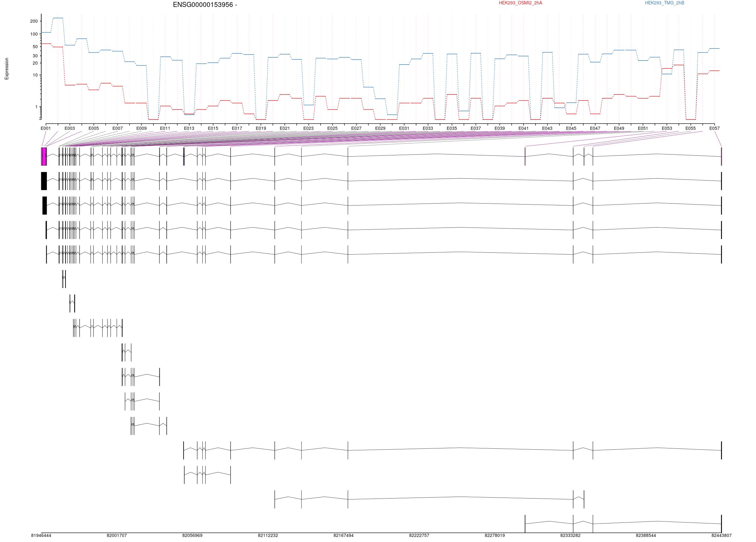The image size is (756, 542).
Task: Click the gene title ENSG00000153956 -
Action: tap(205, 5)
